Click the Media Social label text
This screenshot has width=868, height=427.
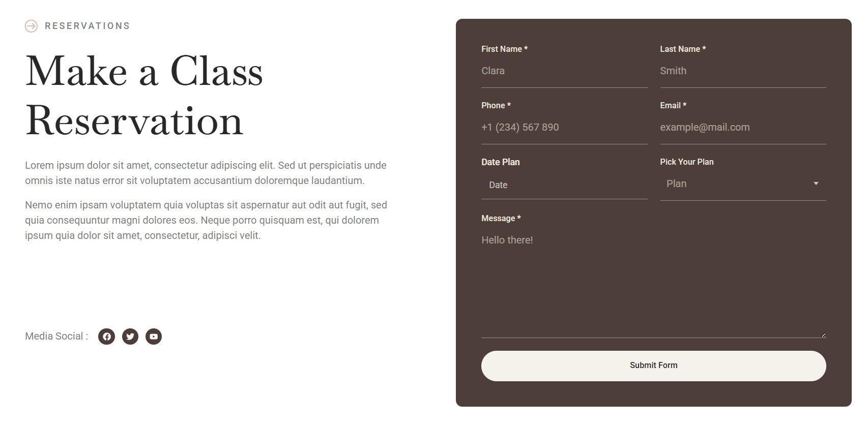coord(56,336)
